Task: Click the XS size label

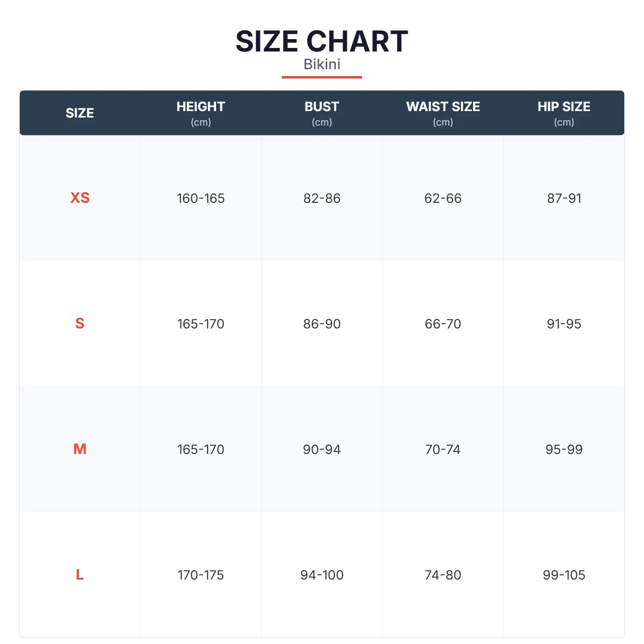Action: tap(80, 198)
